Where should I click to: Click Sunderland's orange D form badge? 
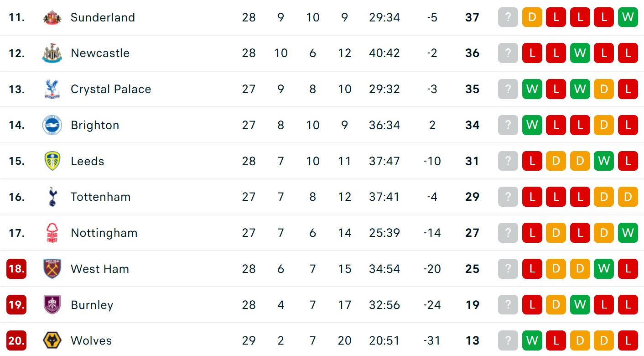532,18
